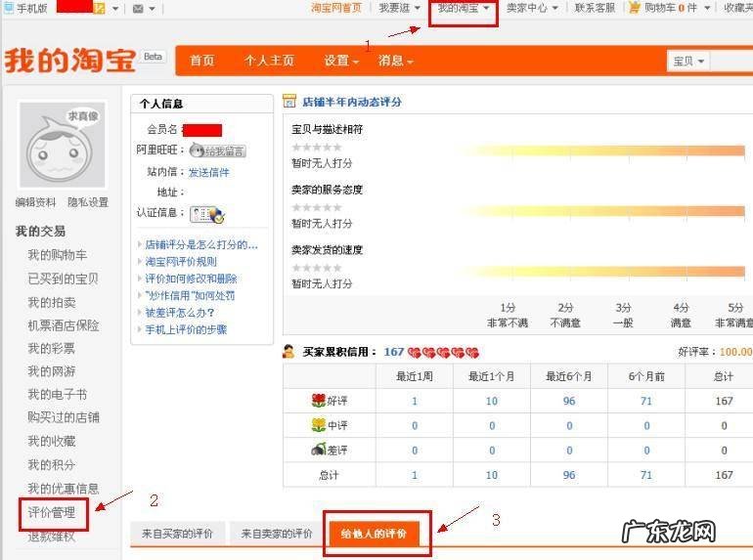The image size is (753, 560).
Task: Expand the 我要逛 dropdown menu
Action: [x=400, y=8]
